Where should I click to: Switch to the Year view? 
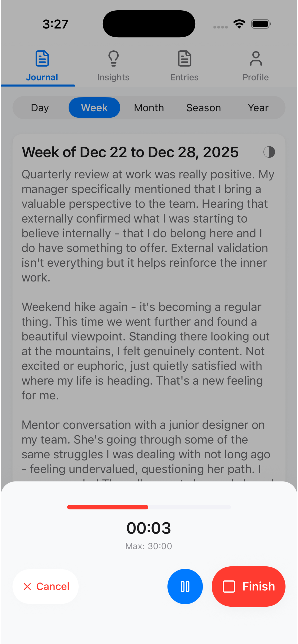coord(258,108)
